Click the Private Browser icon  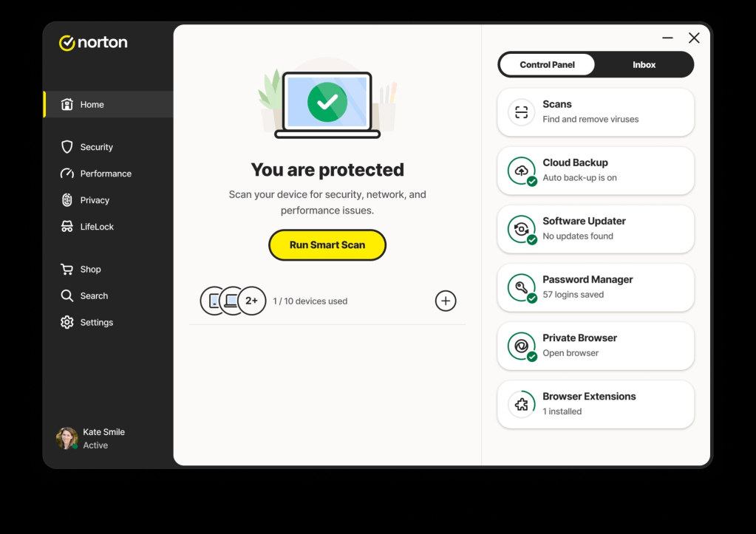(521, 346)
